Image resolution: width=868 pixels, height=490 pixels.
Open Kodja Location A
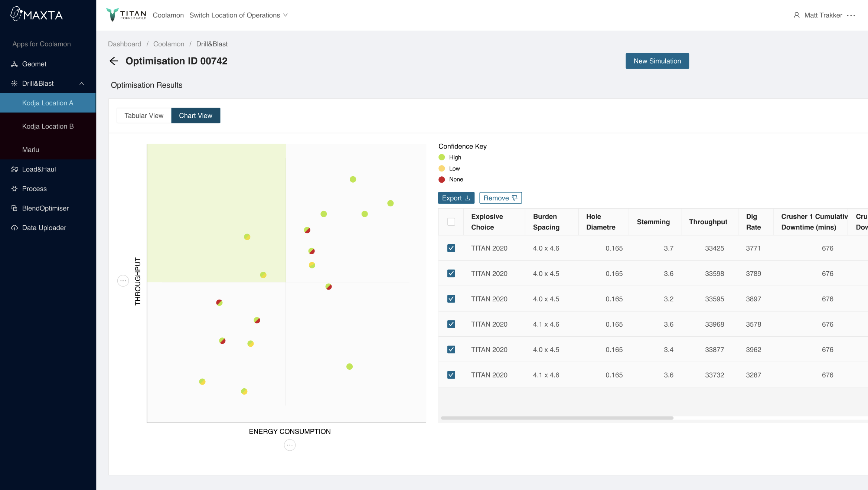[x=48, y=103]
